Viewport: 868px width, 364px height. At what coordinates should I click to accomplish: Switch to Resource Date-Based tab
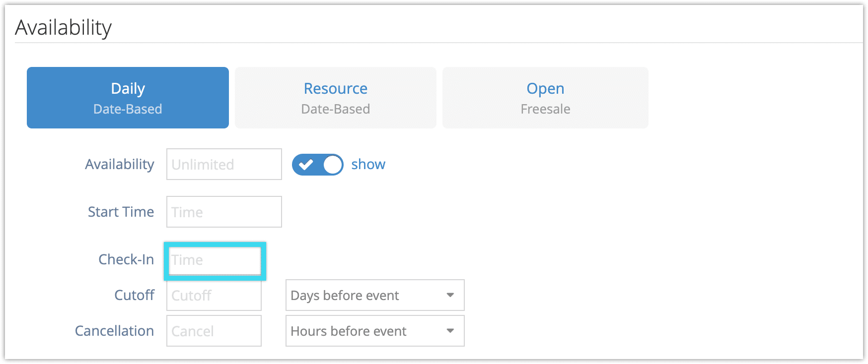(x=336, y=98)
